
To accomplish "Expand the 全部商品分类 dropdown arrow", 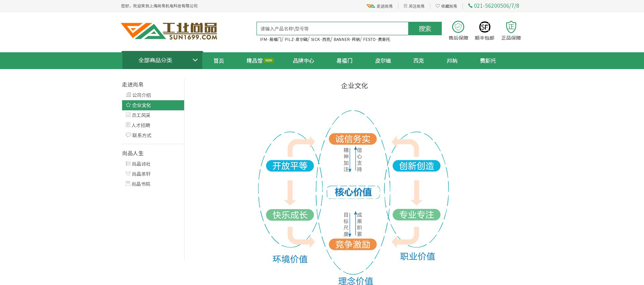I will click(x=195, y=60).
